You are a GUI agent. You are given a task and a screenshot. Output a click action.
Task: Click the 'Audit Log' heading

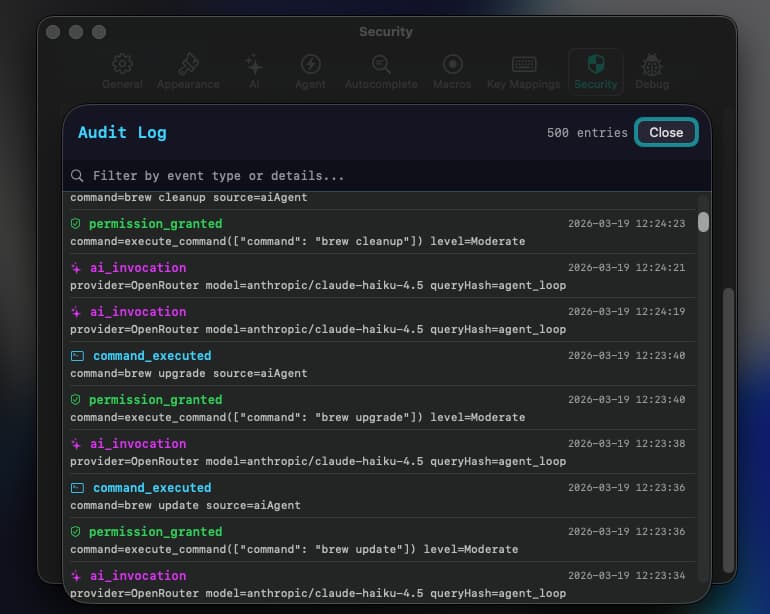pyautogui.click(x=122, y=133)
